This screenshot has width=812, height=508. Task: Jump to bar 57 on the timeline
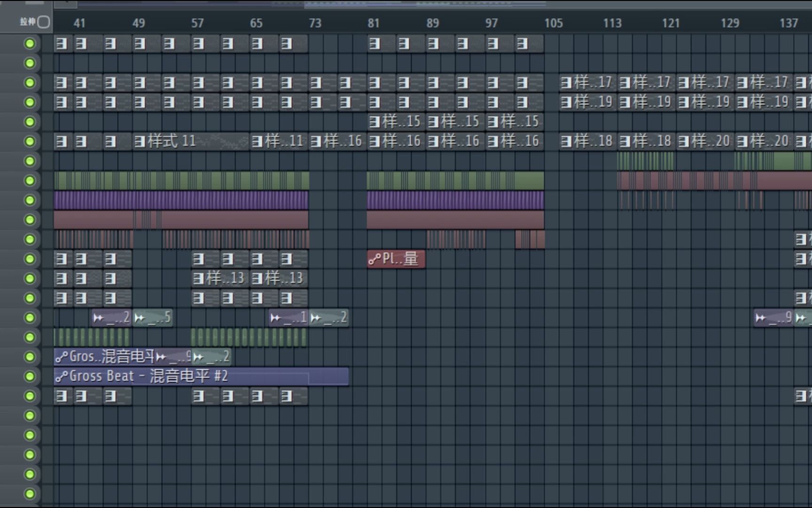pos(197,23)
